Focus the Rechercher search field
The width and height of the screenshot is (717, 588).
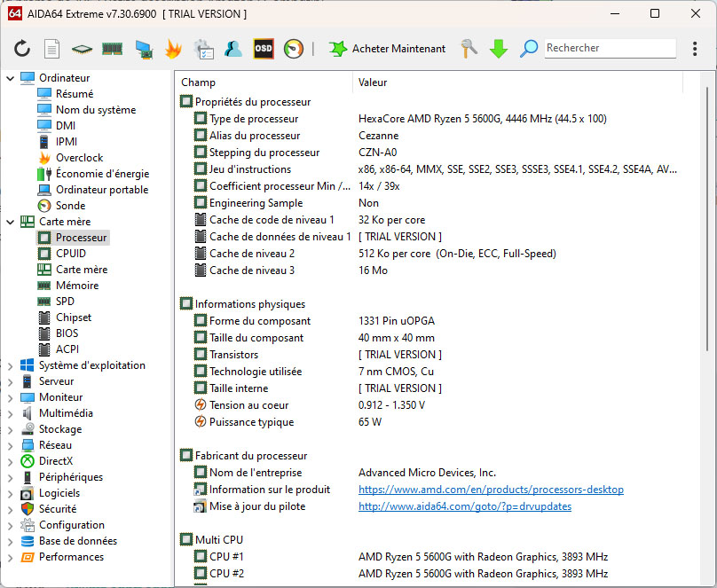pyautogui.click(x=610, y=48)
